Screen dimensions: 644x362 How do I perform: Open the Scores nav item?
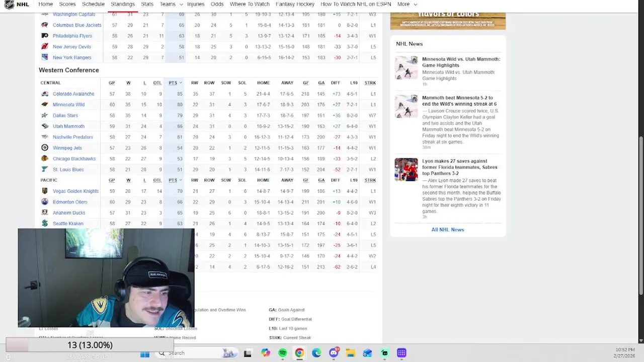click(x=67, y=4)
